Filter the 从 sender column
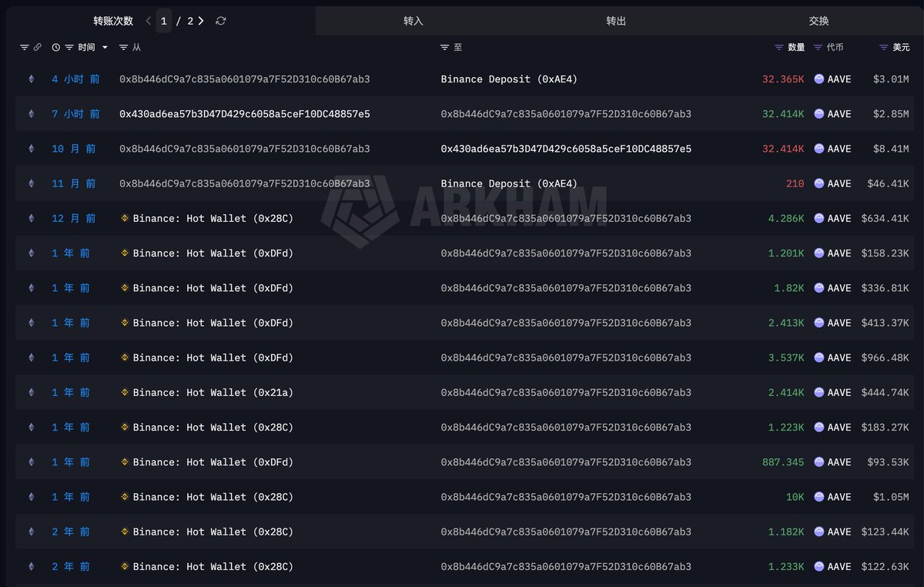924x587 pixels. point(124,48)
